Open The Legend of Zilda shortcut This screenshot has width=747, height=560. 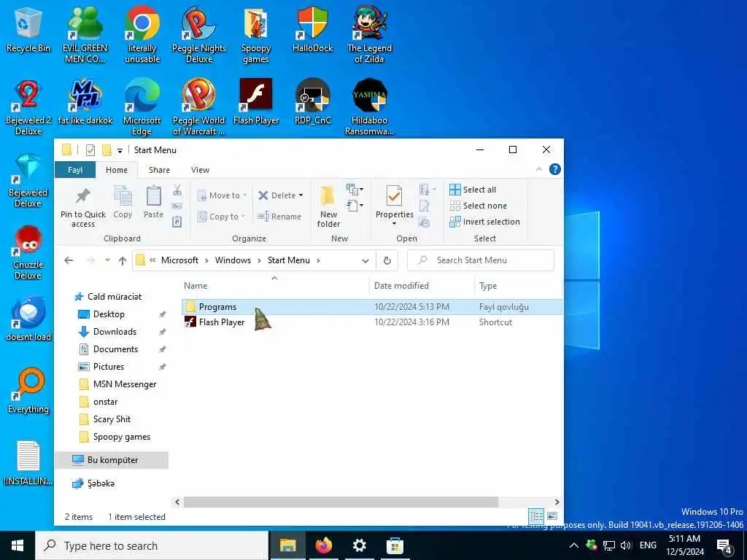369,35
